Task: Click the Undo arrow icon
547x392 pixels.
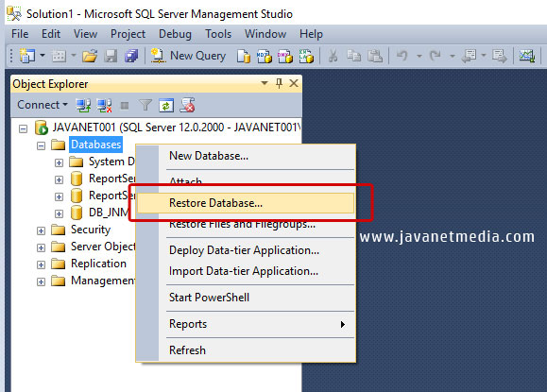Action: pos(402,56)
